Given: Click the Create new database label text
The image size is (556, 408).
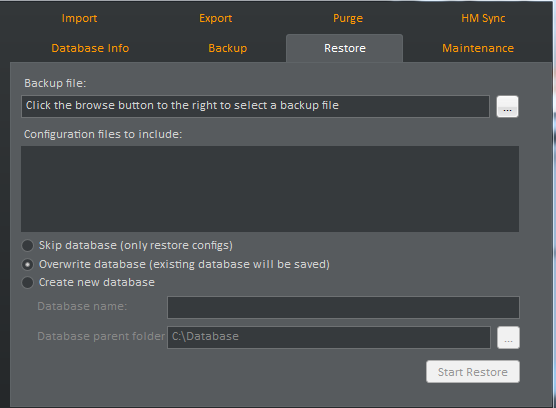Looking at the screenshot, I should 97,283.
